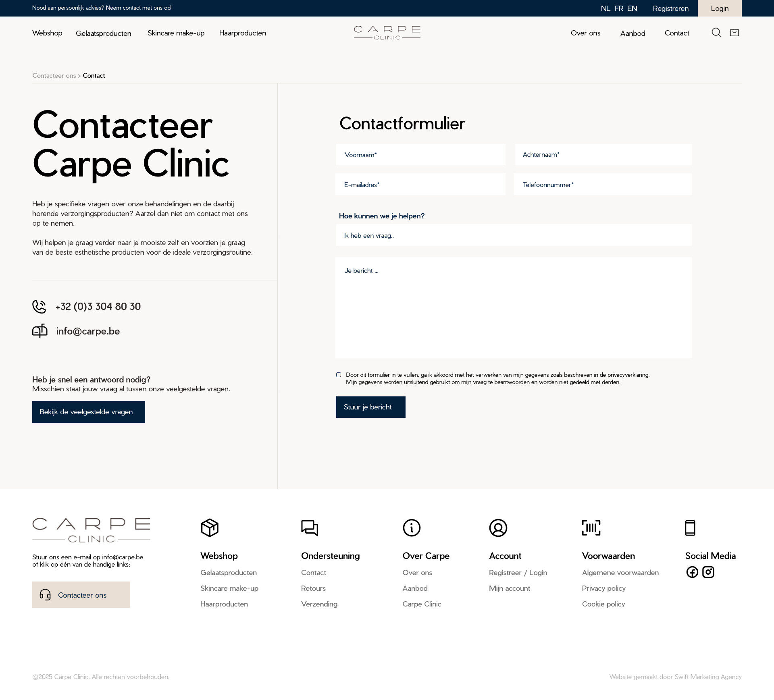Click the mailbox icon beside email
This screenshot has width=774, height=700.
pos(40,331)
